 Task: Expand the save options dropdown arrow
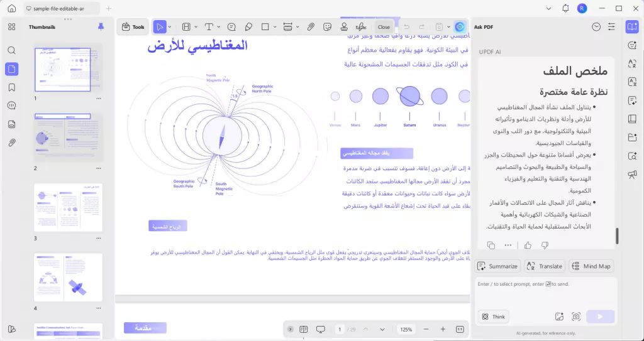tap(448, 27)
